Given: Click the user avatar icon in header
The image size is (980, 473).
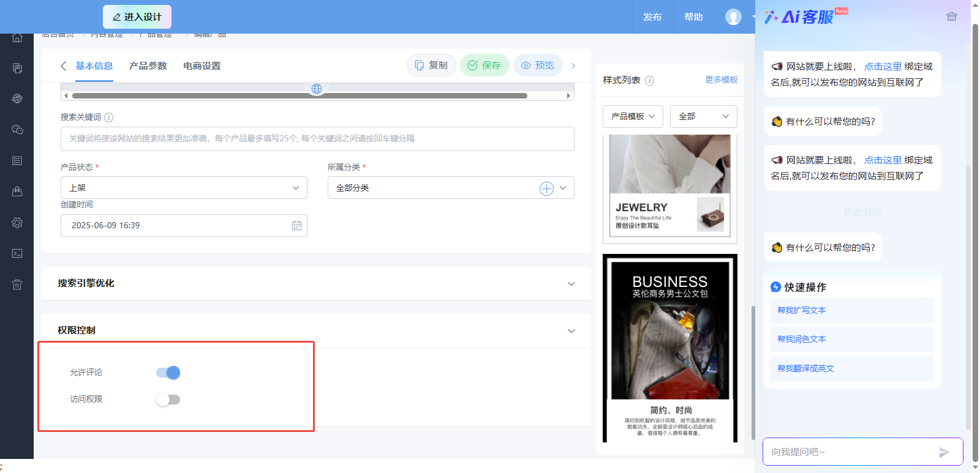Looking at the screenshot, I should (x=733, y=17).
